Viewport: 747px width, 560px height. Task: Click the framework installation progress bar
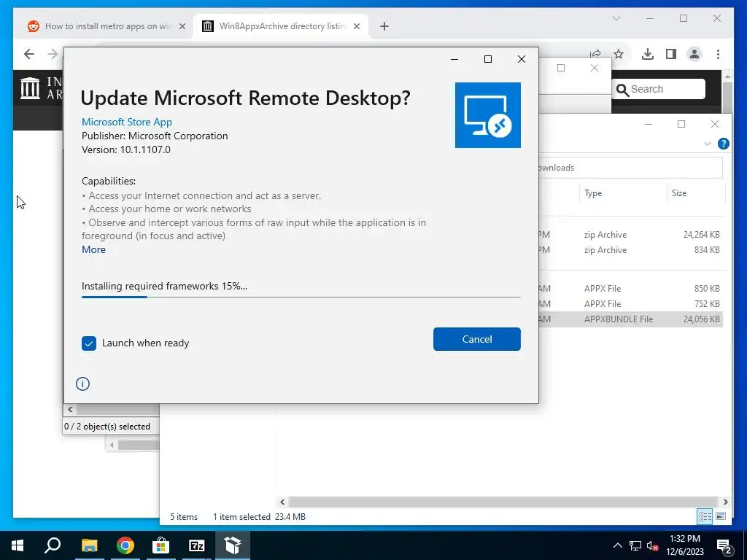tap(301, 297)
